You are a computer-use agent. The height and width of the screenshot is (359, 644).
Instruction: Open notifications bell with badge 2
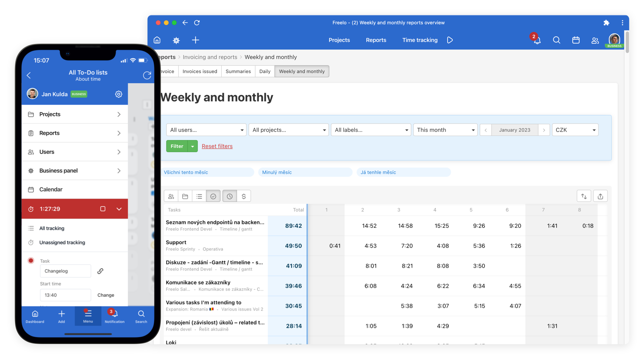click(x=537, y=40)
